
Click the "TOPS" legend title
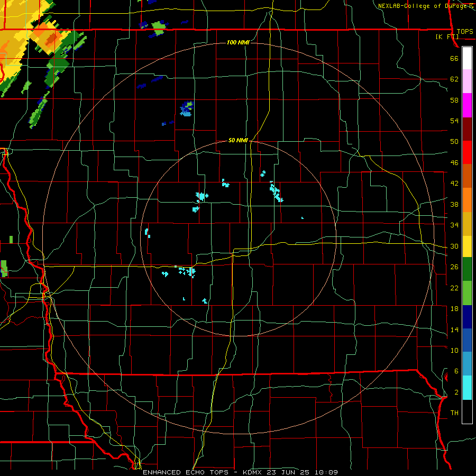click(x=464, y=31)
